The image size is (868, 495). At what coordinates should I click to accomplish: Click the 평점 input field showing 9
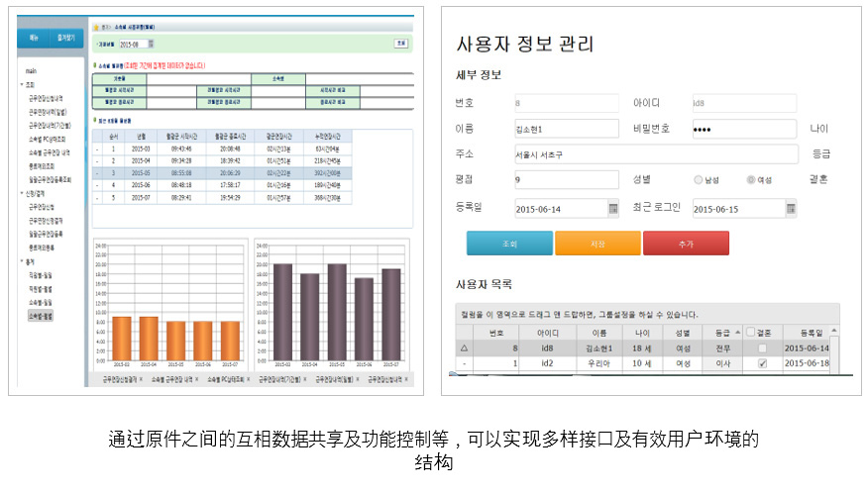(567, 180)
